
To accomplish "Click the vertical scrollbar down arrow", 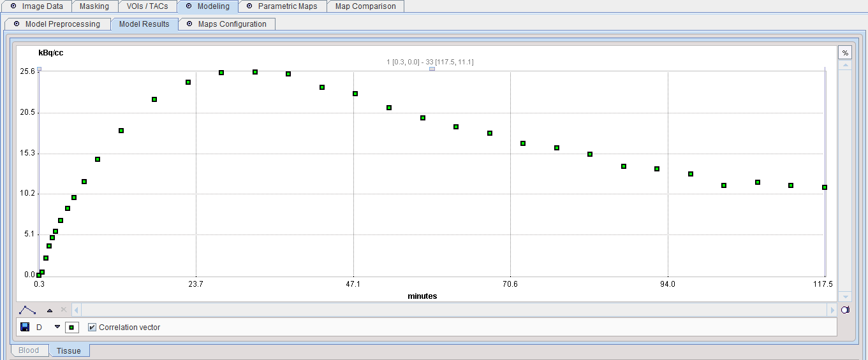I will (x=845, y=297).
